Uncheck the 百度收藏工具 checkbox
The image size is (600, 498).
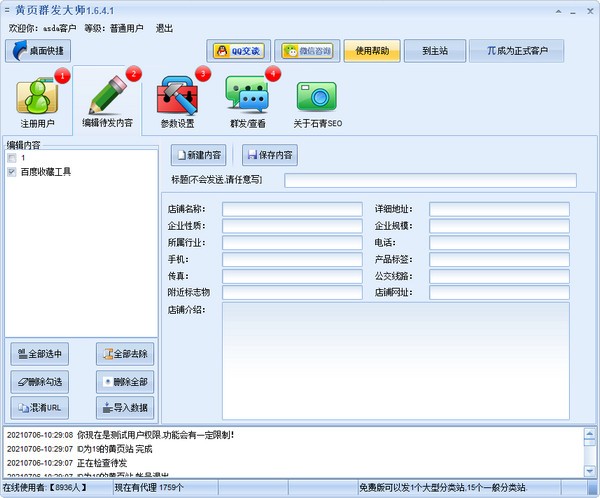(x=11, y=172)
